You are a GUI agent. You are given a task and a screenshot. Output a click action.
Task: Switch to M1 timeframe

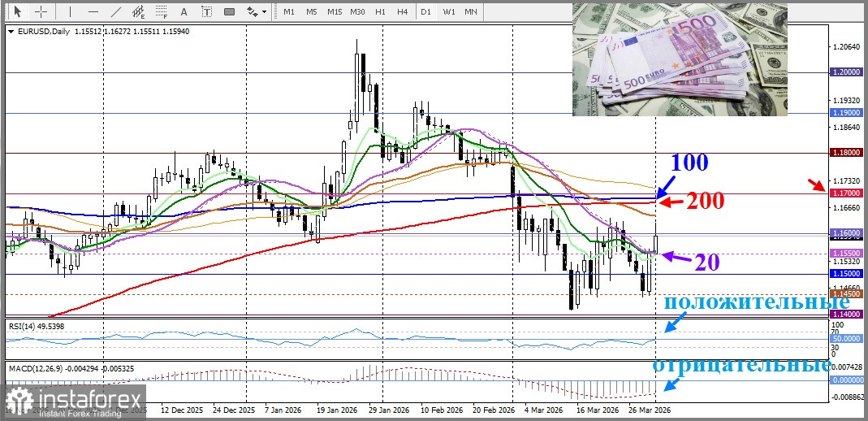point(289,11)
